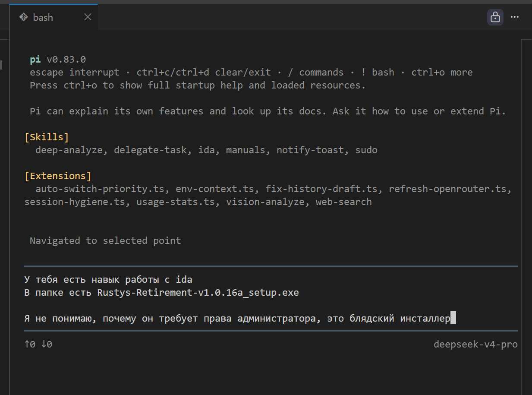Close the bash tab
The height and width of the screenshot is (395, 532).
88,17
